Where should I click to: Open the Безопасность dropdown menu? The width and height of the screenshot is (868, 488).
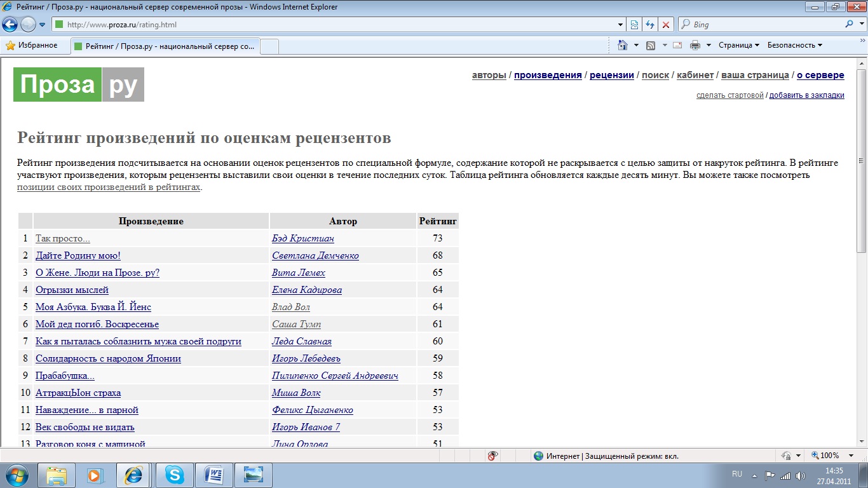point(794,45)
